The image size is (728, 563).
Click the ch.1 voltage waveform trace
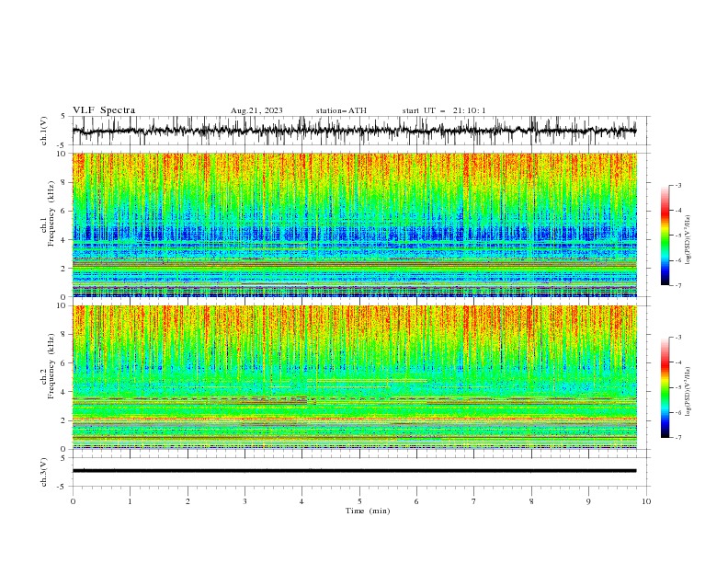(x=354, y=131)
